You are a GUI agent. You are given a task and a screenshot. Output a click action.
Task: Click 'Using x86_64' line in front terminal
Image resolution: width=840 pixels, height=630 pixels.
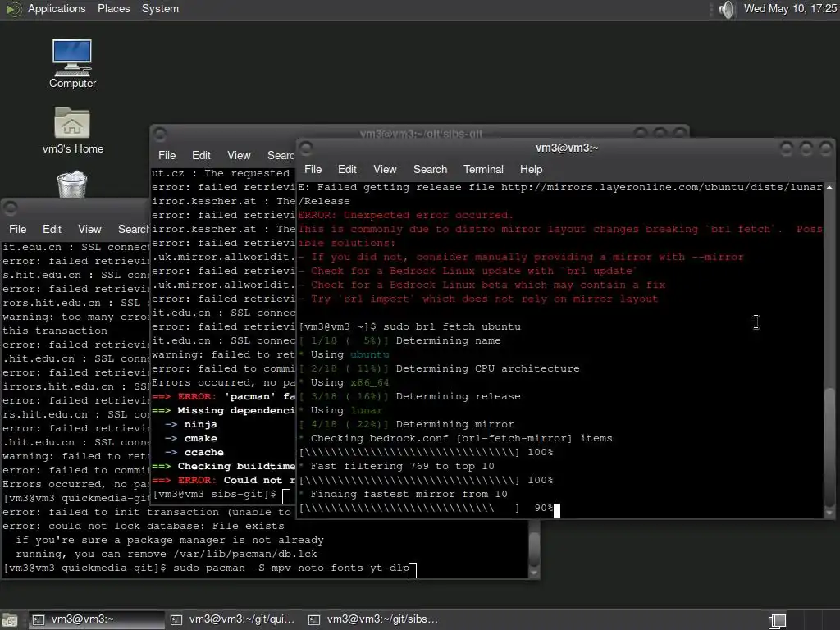point(349,382)
